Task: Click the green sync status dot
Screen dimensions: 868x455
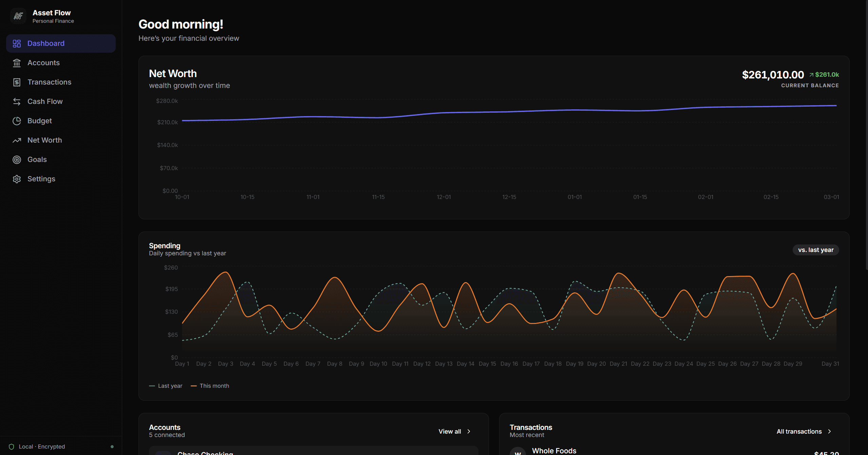Action: click(x=112, y=447)
